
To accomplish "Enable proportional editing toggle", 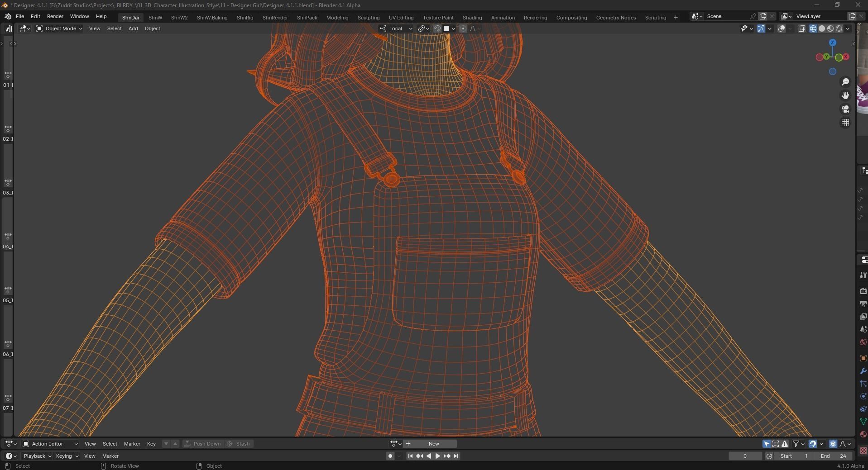I will tap(463, 28).
